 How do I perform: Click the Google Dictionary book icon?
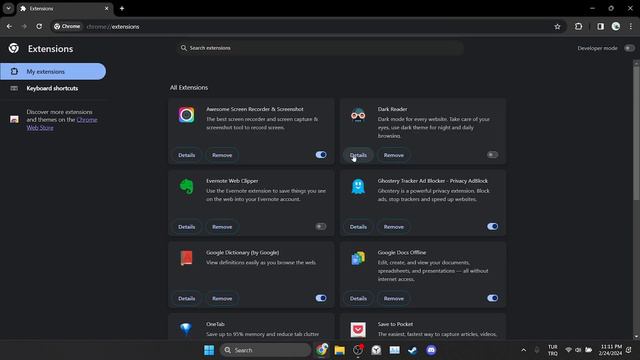[x=187, y=258]
